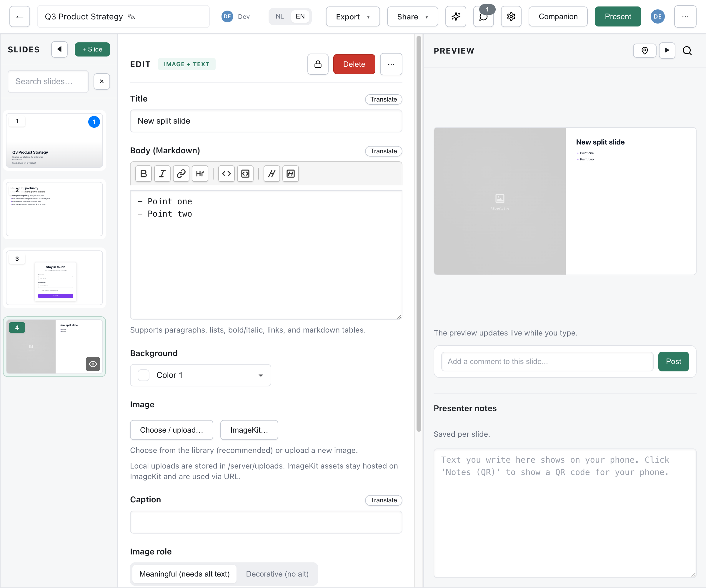
Task: Click into the Title field New split slide
Action: (266, 121)
